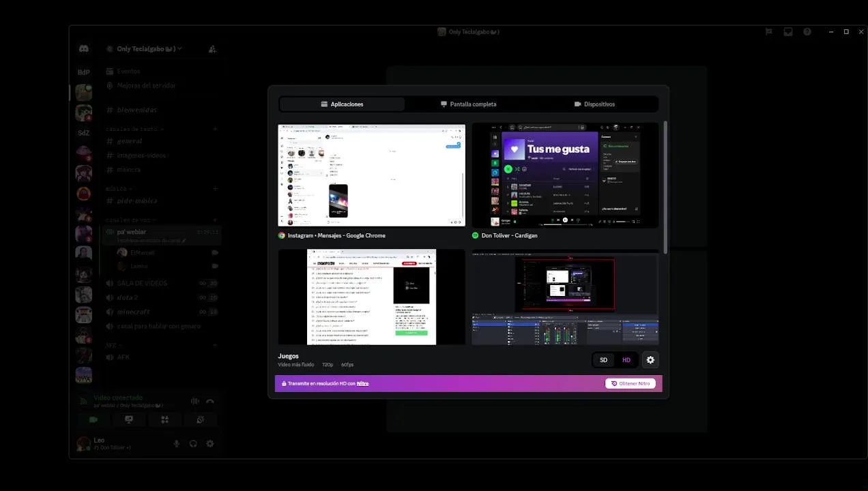Click the share dialog vertical scrollbar
The width and height of the screenshot is (868, 491).
[x=665, y=188]
